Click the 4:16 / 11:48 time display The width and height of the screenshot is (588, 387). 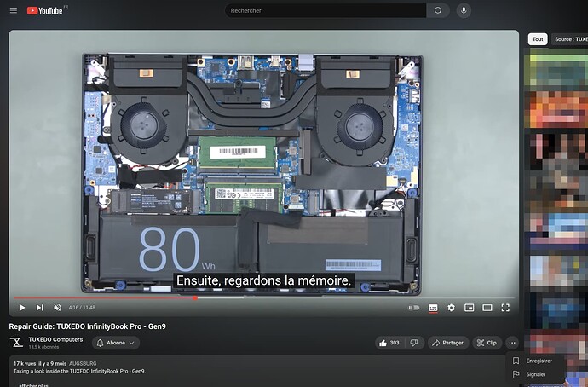(x=82, y=308)
